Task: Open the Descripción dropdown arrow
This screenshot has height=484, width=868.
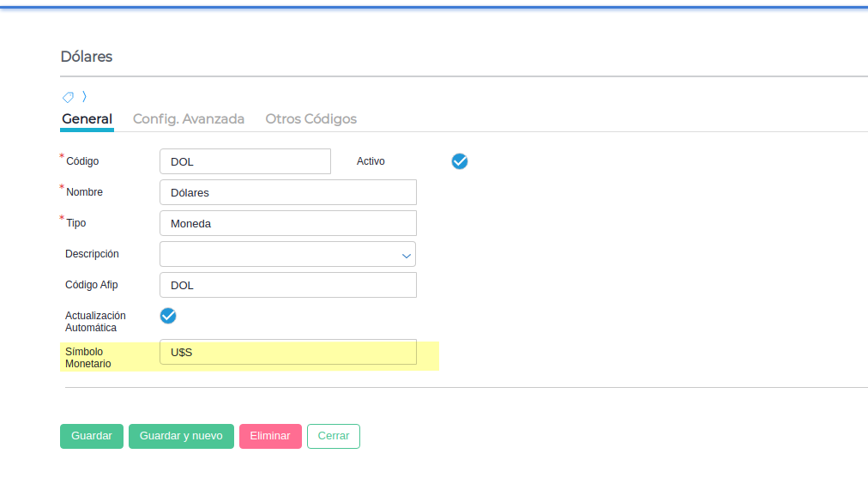Action: tap(407, 255)
